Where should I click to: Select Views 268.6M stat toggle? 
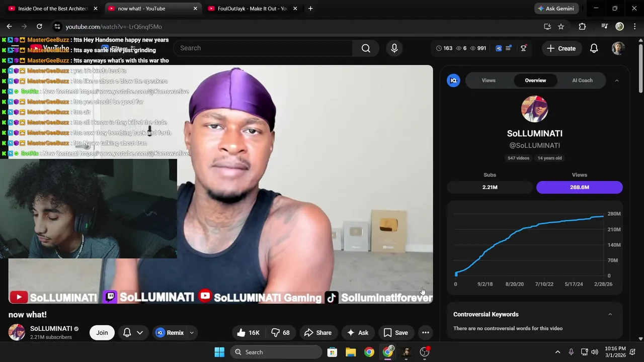pos(579,187)
